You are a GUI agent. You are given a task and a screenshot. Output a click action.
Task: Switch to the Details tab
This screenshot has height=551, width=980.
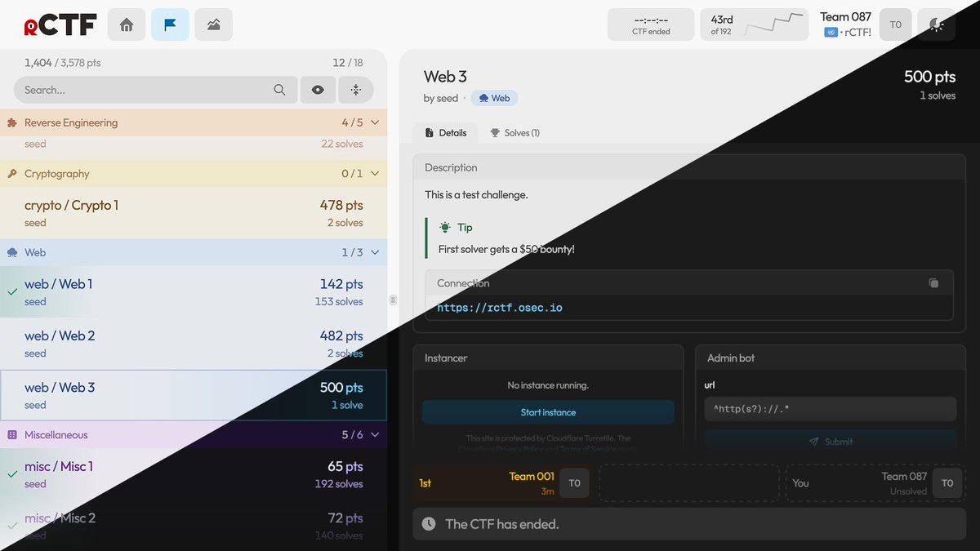click(x=447, y=133)
